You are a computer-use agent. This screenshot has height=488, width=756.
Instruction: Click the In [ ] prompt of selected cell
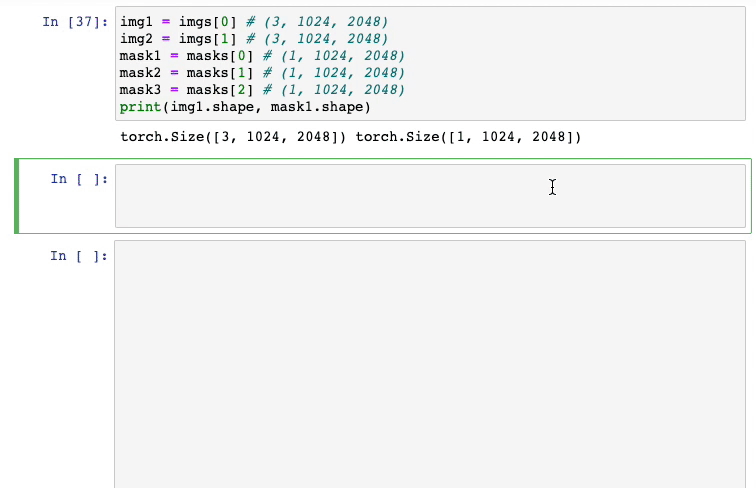click(x=79, y=179)
